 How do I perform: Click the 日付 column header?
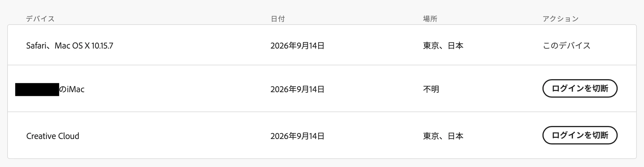278,19
